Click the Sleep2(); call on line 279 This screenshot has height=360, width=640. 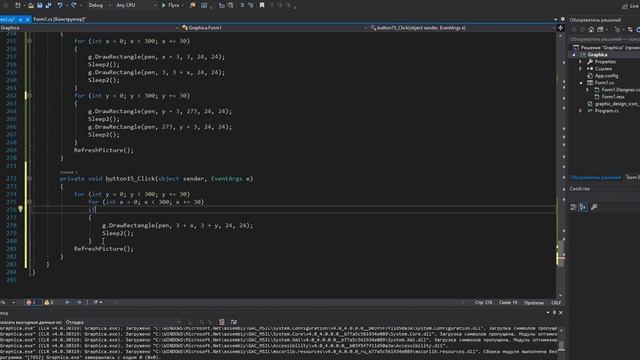tap(118, 233)
